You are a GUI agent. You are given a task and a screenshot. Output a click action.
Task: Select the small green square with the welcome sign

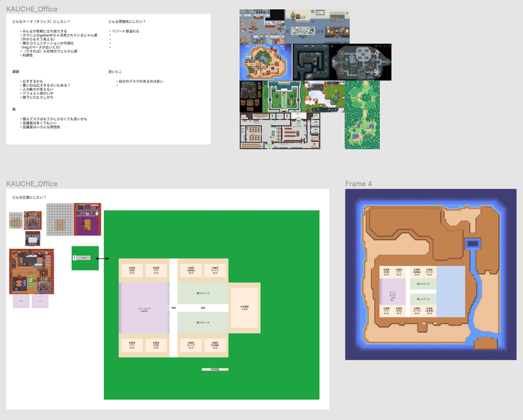coord(85,258)
